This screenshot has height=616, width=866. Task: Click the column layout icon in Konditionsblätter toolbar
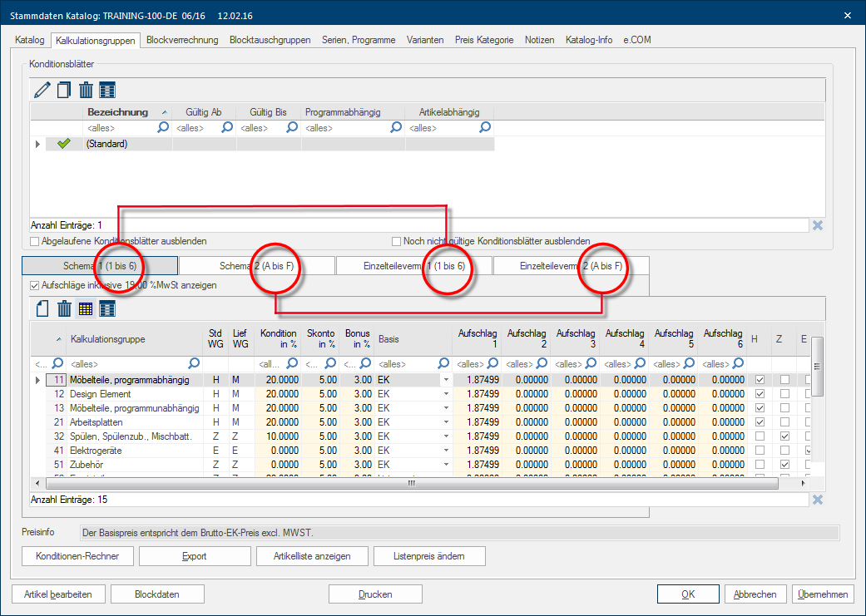point(107,90)
